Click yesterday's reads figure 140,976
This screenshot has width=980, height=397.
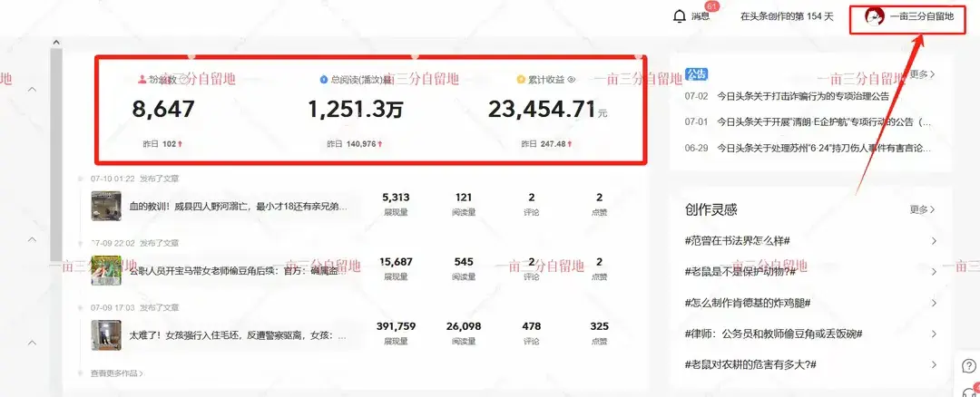click(x=360, y=143)
